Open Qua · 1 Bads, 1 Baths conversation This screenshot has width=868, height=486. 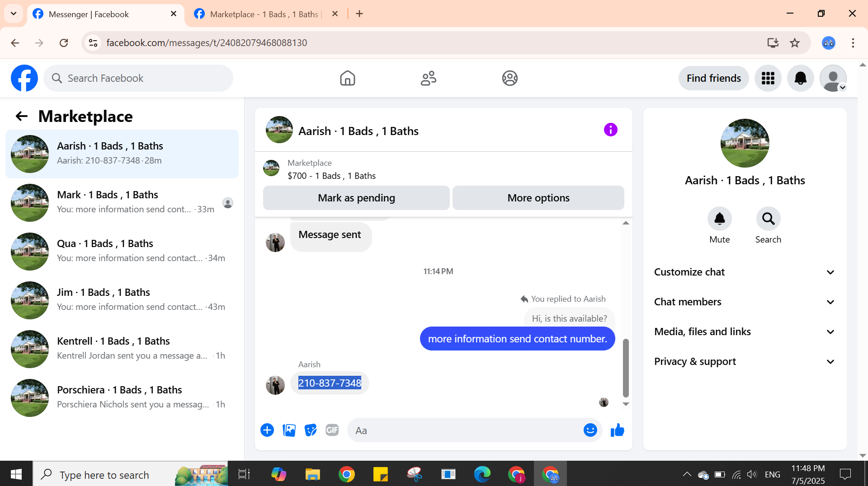(x=122, y=252)
